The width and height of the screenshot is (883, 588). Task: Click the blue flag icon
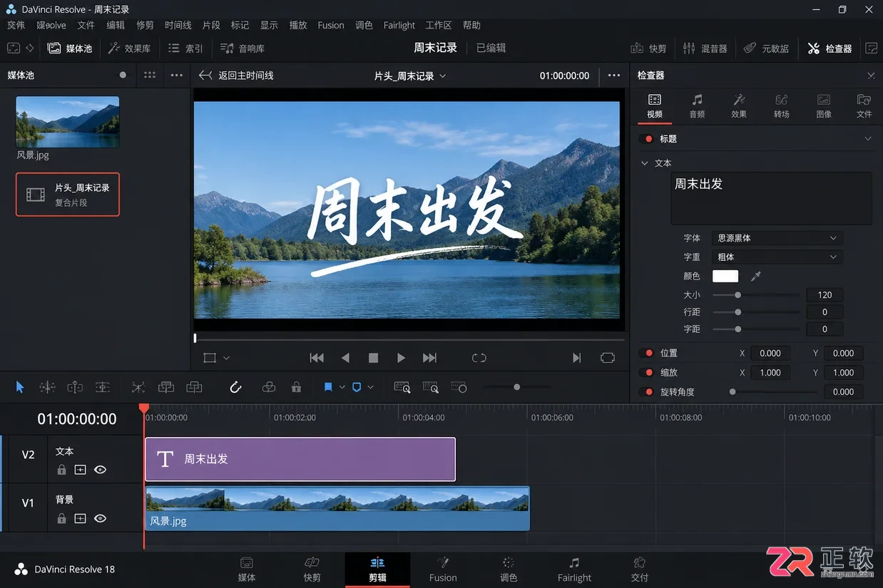tap(328, 387)
